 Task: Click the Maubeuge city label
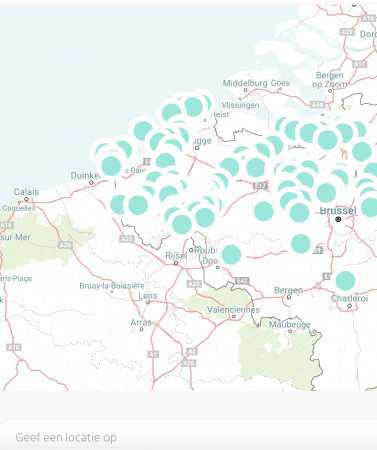[x=290, y=324]
